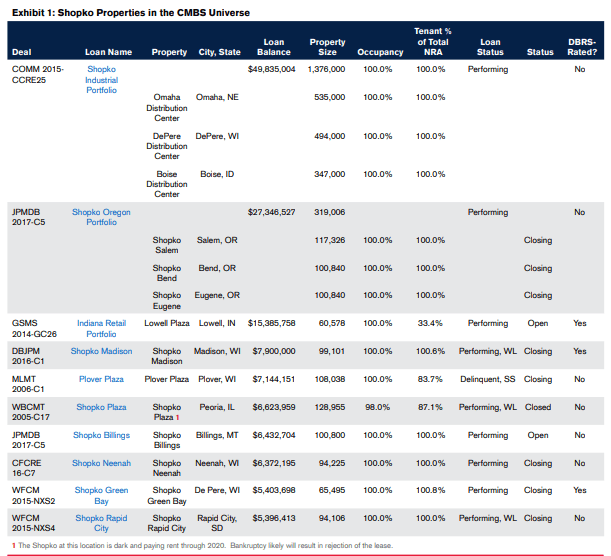Click the Omaha Distribution Center property cell

click(x=166, y=107)
